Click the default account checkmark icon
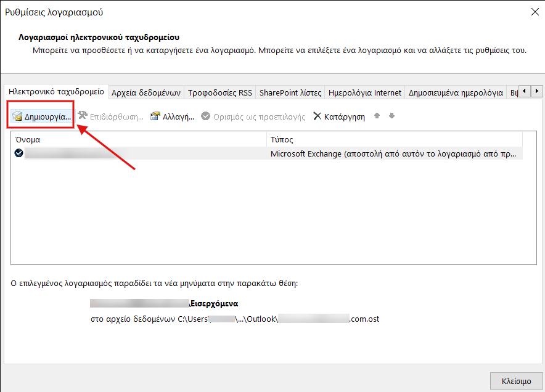The height and width of the screenshot is (392, 545). tap(19, 153)
